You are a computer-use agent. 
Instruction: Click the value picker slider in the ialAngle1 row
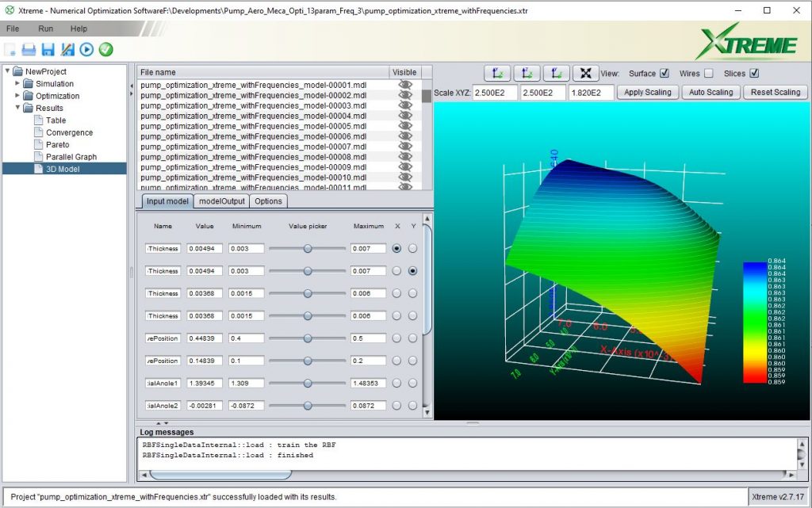pos(308,384)
